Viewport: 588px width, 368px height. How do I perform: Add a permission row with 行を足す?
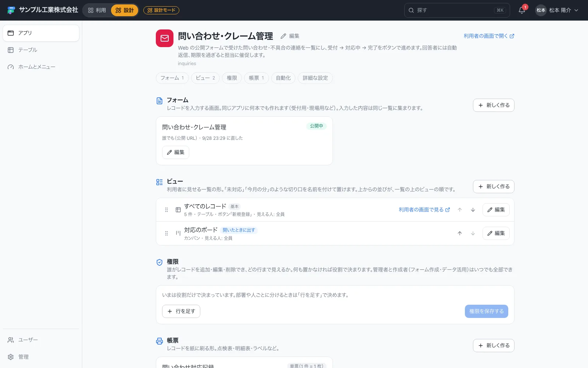click(x=181, y=311)
